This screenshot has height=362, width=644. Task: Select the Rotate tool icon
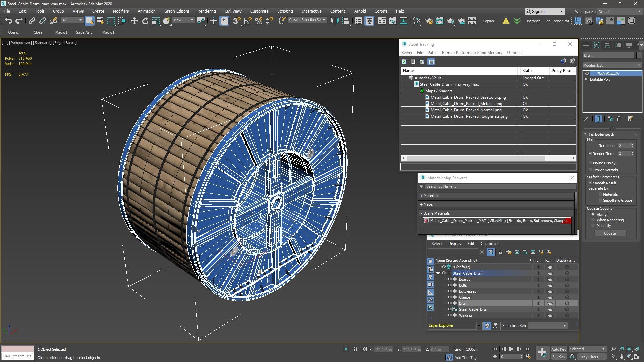145,21
